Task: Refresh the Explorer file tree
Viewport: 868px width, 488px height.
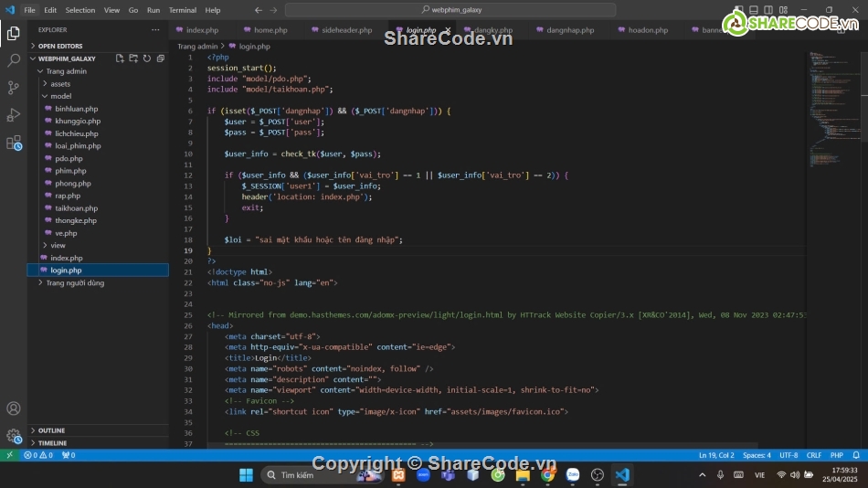Action: (x=147, y=58)
